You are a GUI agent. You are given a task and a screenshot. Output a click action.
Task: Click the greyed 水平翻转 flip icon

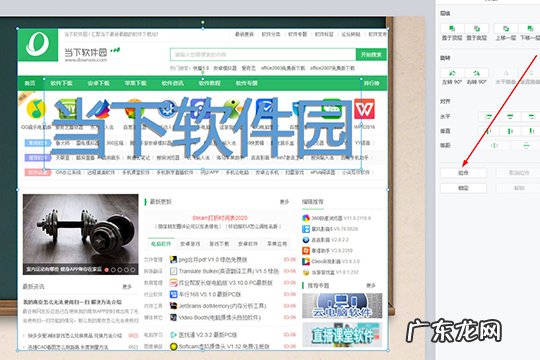[x=506, y=73]
